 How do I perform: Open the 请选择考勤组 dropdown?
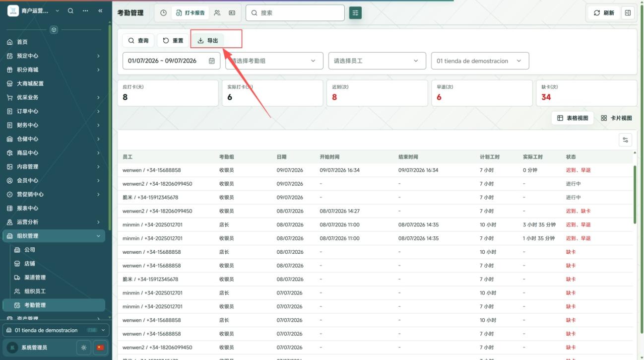(x=274, y=61)
